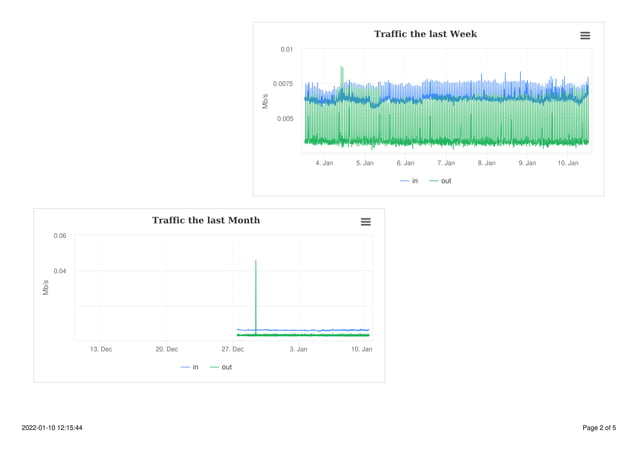The height and width of the screenshot is (451, 638).
Task: Click the Page 2 of 5 footer text
Action: (599, 428)
